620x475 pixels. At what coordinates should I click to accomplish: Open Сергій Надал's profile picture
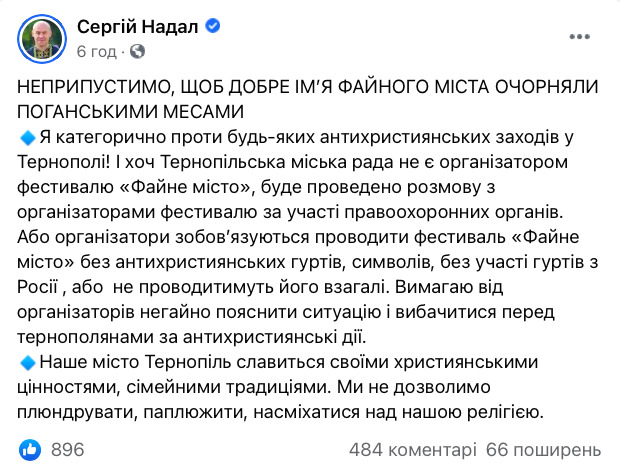coord(41,37)
